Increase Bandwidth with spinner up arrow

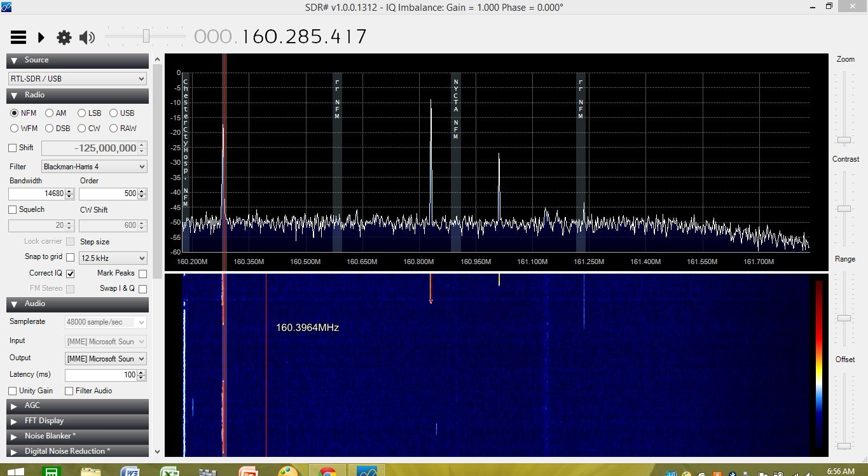pyautogui.click(x=70, y=191)
